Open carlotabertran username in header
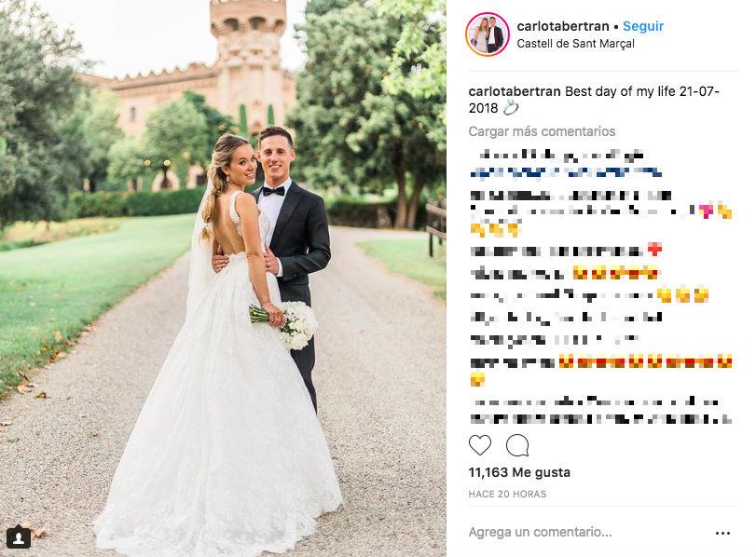This screenshot has width=756, height=557. pyautogui.click(x=563, y=26)
